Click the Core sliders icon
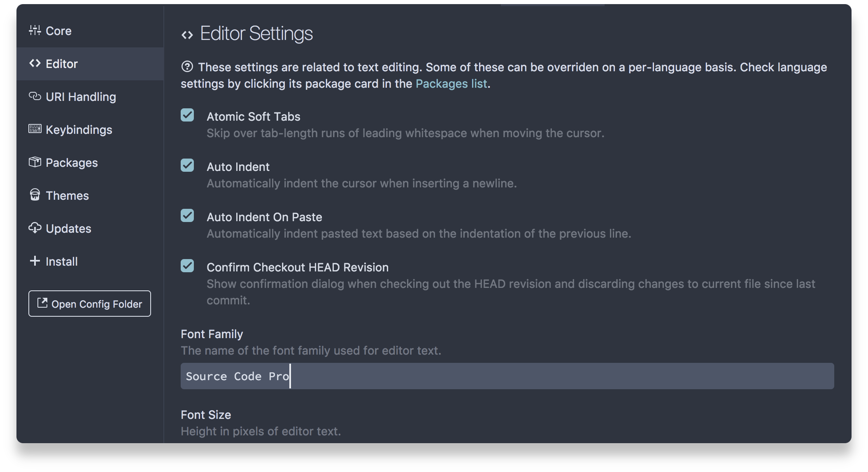 point(35,30)
